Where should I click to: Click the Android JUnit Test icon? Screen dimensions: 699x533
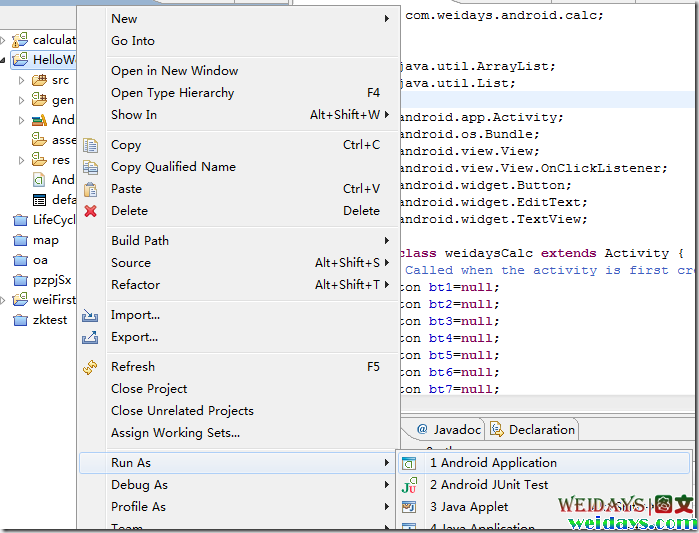coord(409,485)
